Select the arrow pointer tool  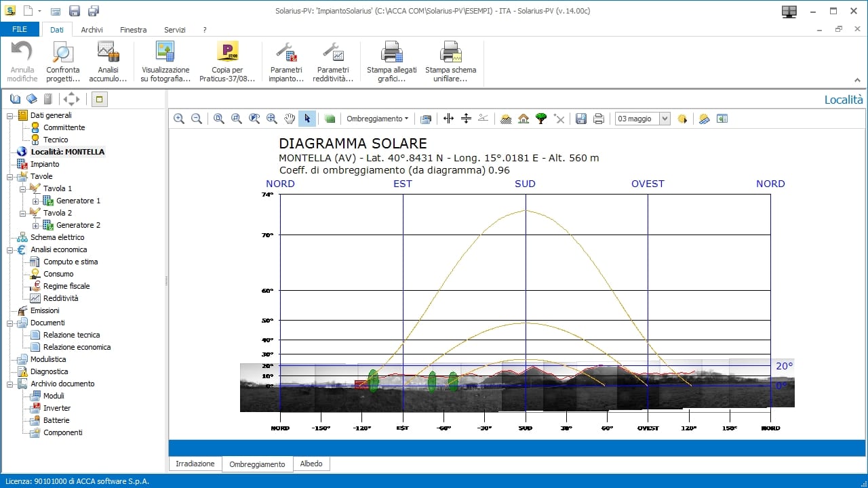point(307,119)
